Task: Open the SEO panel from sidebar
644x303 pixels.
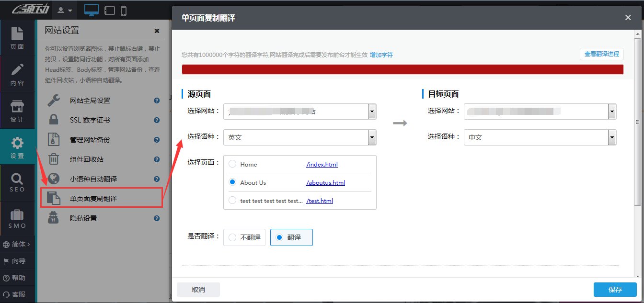Action: (x=18, y=183)
